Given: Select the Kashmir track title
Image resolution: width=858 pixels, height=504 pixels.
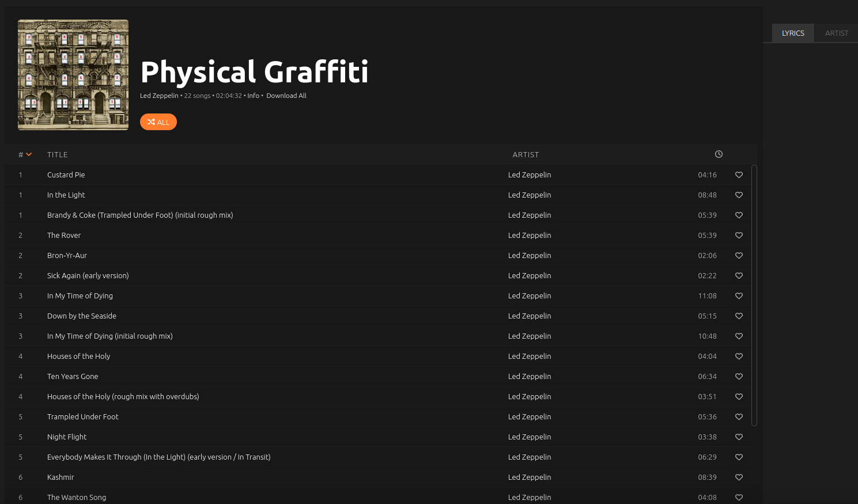Looking at the screenshot, I should 61,478.
